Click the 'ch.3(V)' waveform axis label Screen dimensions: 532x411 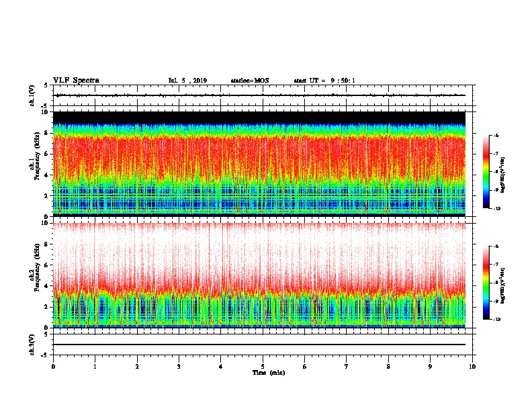tap(32, 345)
